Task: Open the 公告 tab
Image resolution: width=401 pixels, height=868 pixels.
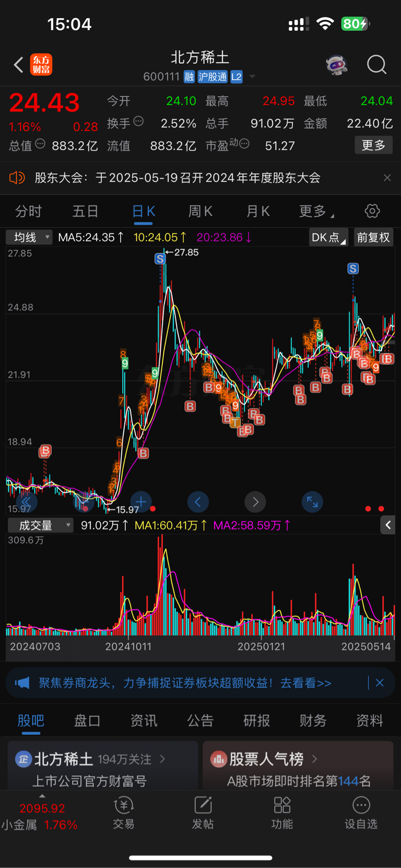Action: pos(200,721)
